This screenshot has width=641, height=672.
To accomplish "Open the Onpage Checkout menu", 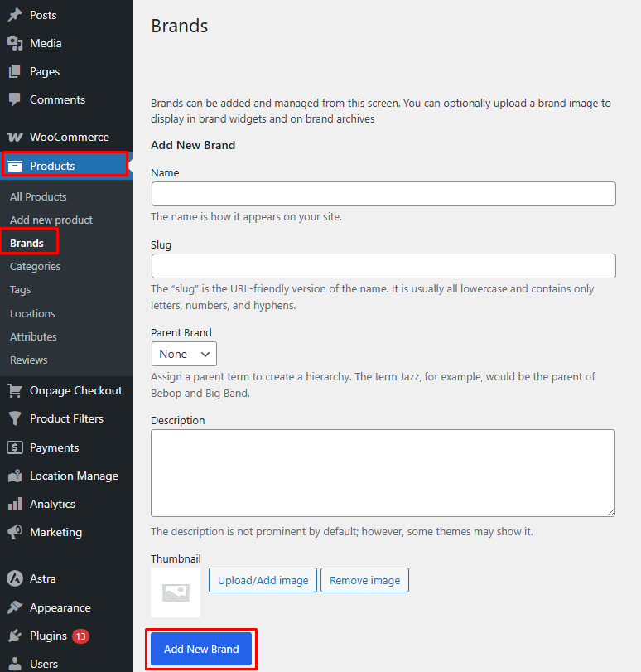I will (x=66, y=391).
